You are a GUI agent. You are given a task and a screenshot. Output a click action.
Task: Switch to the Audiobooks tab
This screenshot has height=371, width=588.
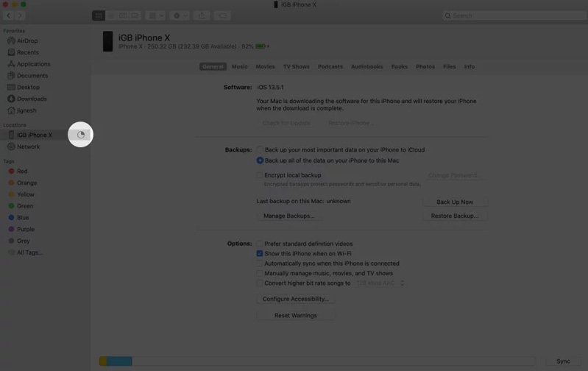(x=366, y=67)
